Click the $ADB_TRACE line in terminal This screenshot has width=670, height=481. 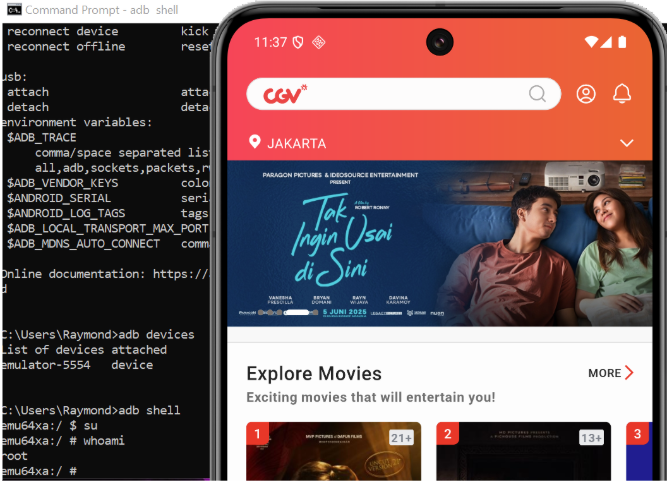(x=42, y=138)
